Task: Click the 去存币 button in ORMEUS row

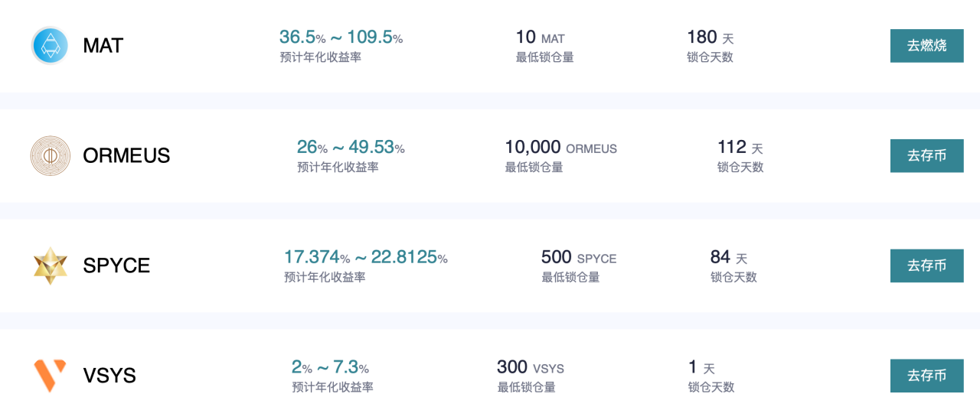Action: (x=926, y=156)
